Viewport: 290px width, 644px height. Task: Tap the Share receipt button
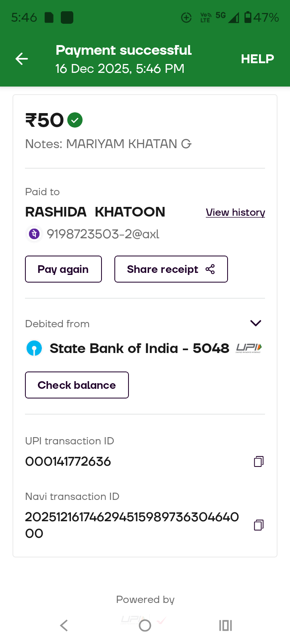(x=171, y=269)
